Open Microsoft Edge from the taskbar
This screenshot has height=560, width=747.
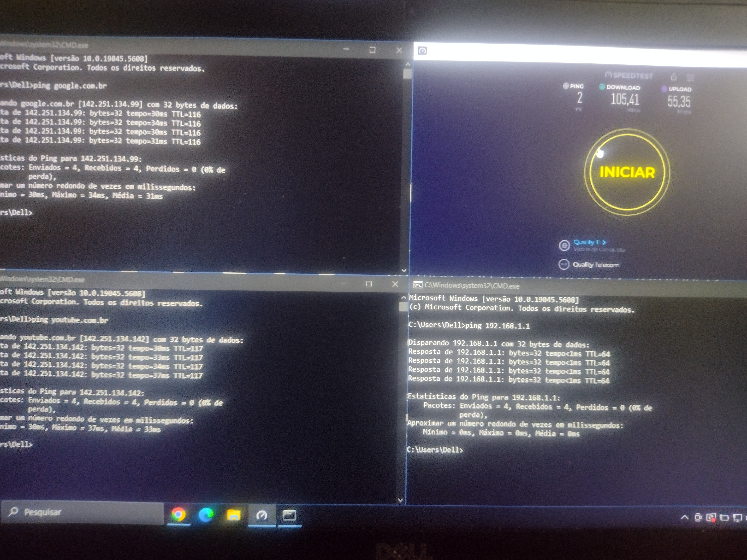pos(206,515)
